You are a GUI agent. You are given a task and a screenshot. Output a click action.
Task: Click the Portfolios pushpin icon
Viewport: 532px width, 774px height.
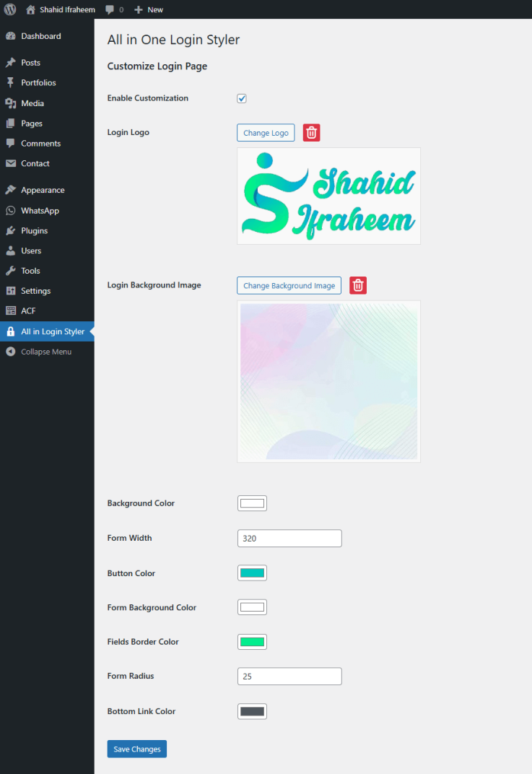pos(11,82)
